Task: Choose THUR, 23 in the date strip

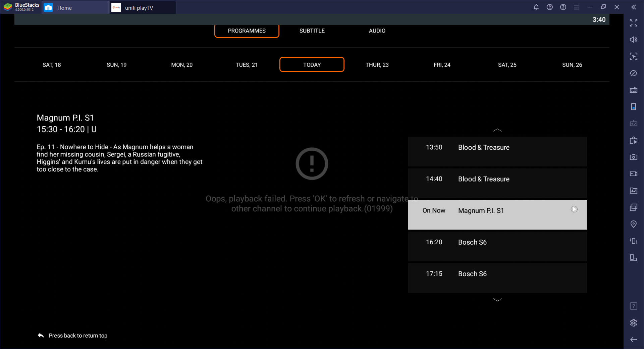Action: coord(377,65)
